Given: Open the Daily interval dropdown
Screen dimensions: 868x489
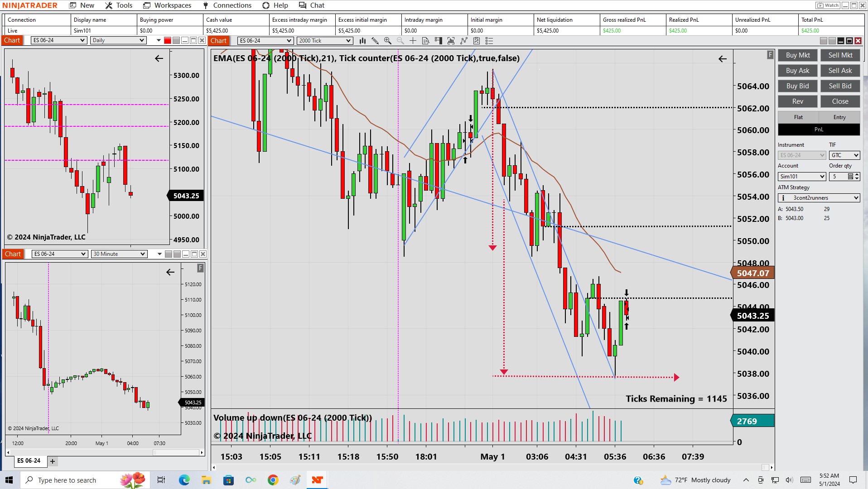Looking at the screenshot, I should 118,40.
